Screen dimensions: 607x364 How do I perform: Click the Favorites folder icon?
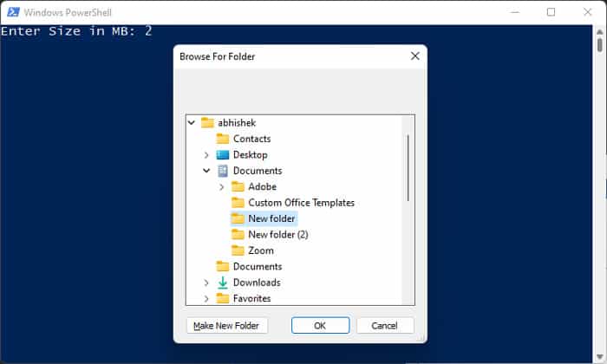coord(223,298)
